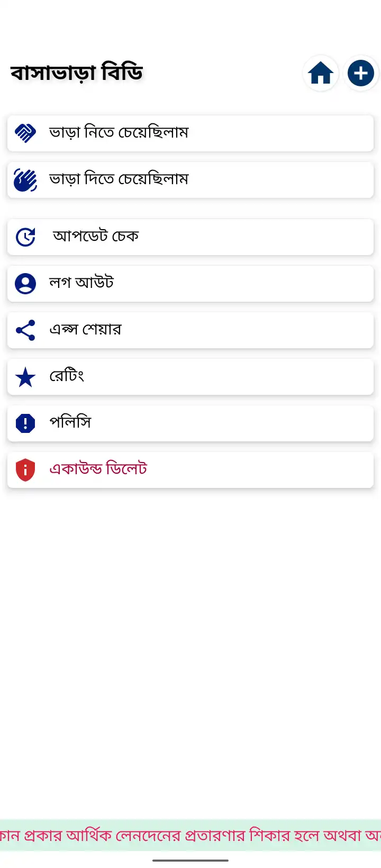The height and width of the screenshot is (868, 381).
Task: Select একাউন্ড ডিলেট in red text
Action: (x=98, y=469)
